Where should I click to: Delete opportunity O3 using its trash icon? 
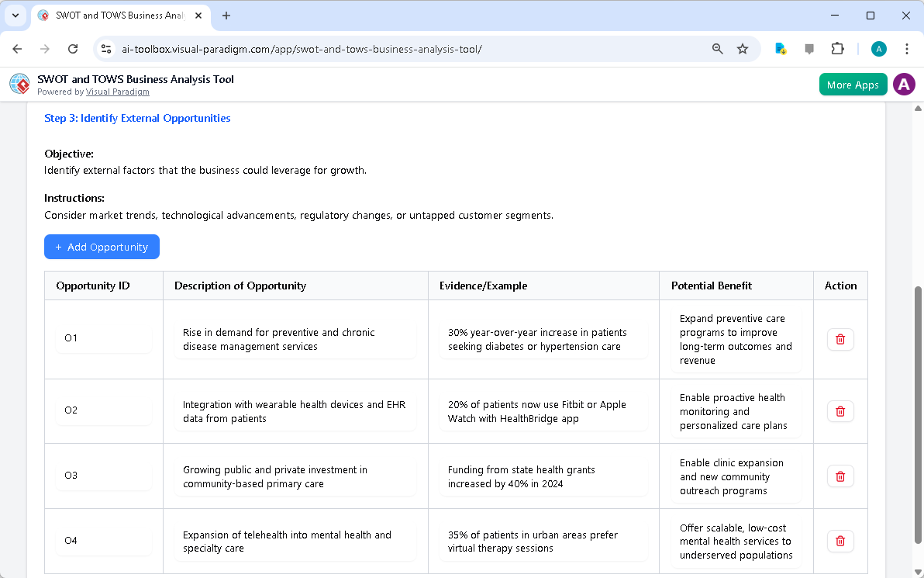[x=840, y=476]
